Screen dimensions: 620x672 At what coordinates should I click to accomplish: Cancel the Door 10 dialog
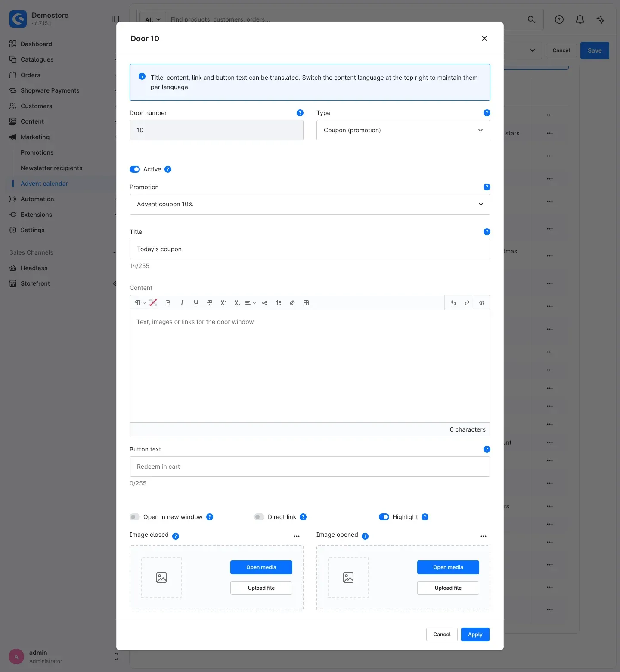[442, 635]
